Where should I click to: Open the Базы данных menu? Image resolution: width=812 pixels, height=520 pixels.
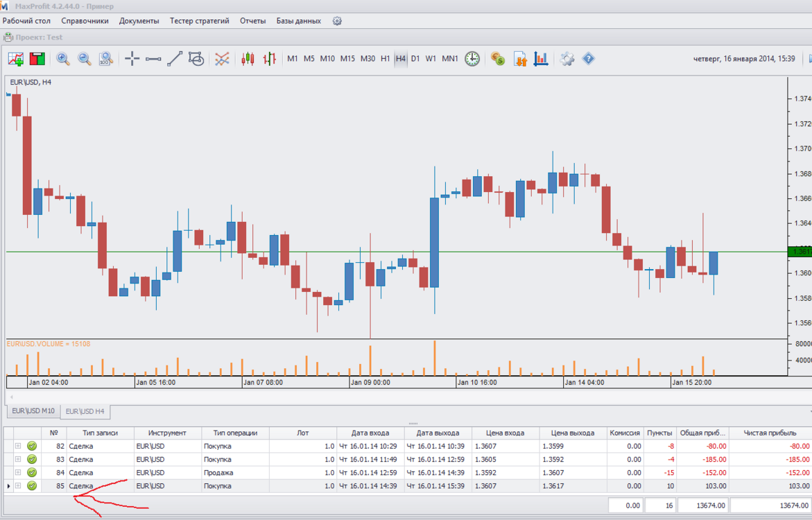pyautogui.click(x=299, y=21)
